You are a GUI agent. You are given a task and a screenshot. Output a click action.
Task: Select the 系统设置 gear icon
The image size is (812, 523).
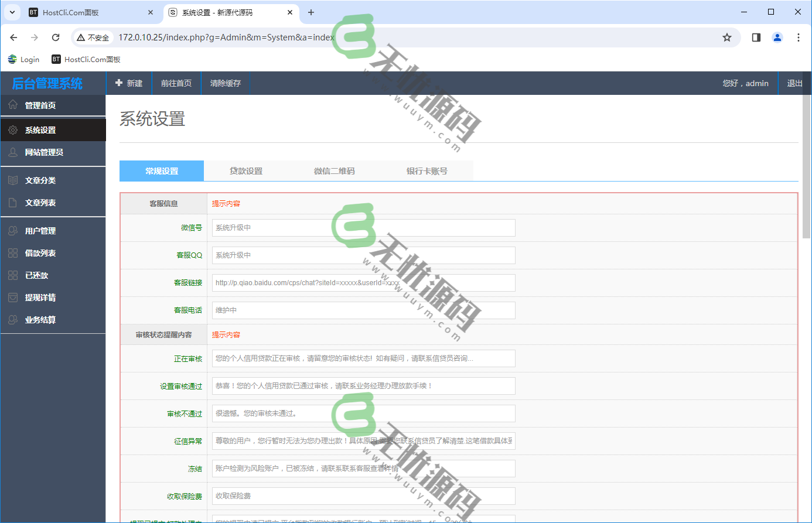pyautogui.click(x=13, y=129)
